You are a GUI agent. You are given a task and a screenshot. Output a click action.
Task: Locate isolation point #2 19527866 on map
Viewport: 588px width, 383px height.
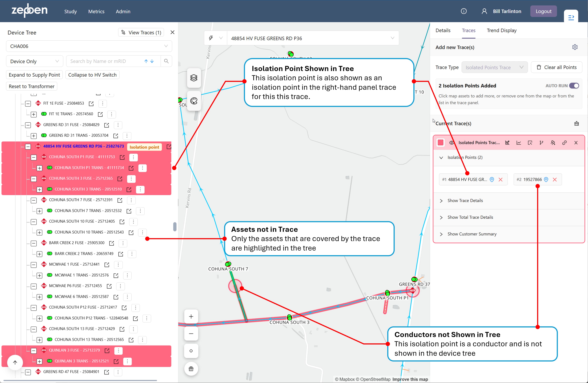(x=546, y=180)
